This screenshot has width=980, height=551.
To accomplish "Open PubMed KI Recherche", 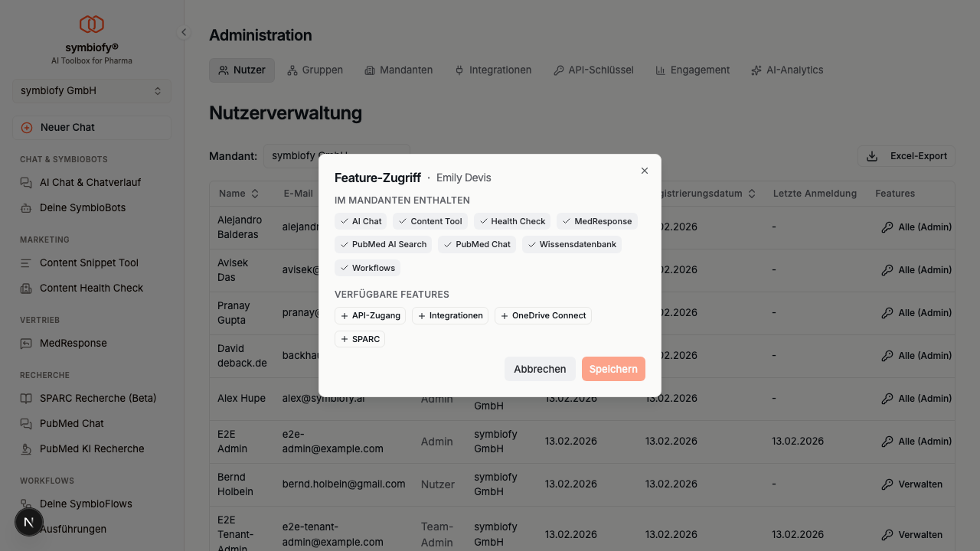I will [x=90, y=448].
